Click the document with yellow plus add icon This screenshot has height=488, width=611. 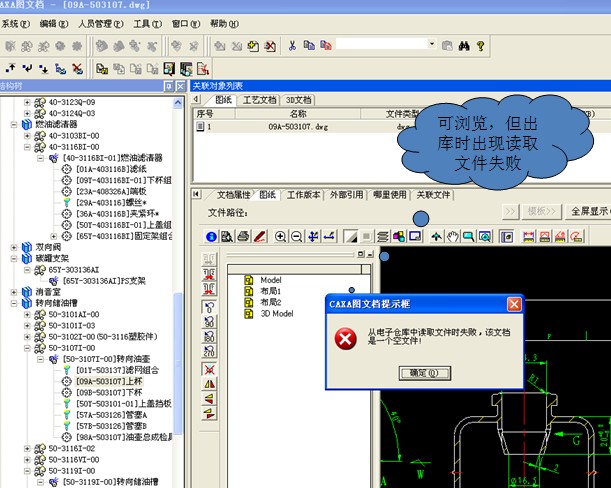tap(253, 46)
